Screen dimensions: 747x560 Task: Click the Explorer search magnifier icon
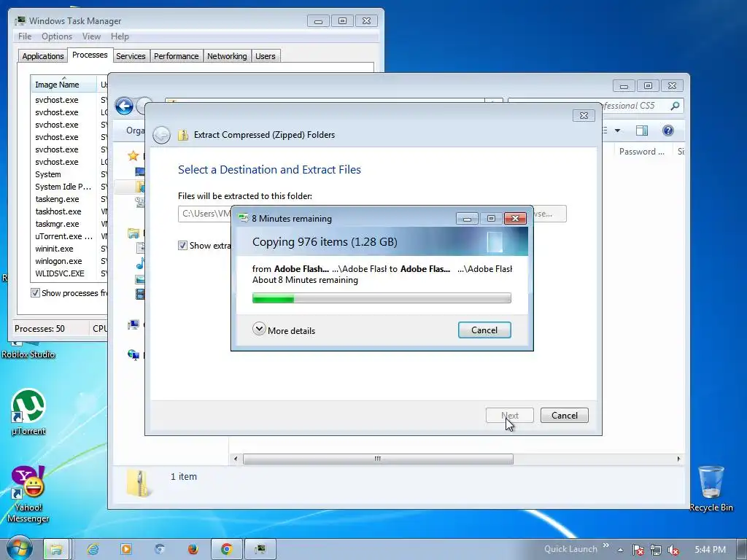[x=675, y=106]
